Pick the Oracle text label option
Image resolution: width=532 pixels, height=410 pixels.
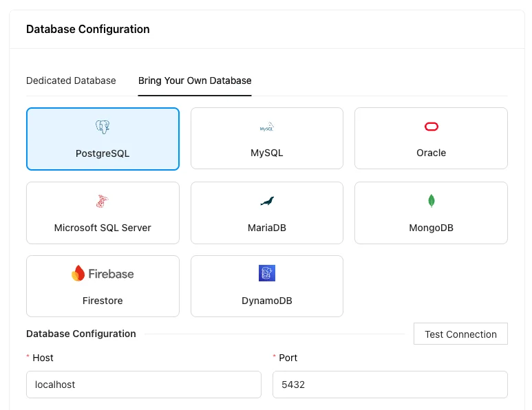(431, 153)
